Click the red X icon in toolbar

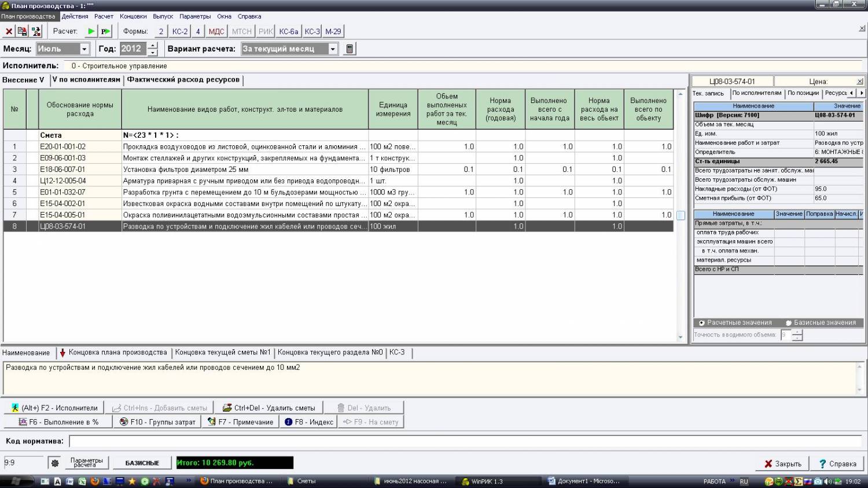click(x=9, y=32)
